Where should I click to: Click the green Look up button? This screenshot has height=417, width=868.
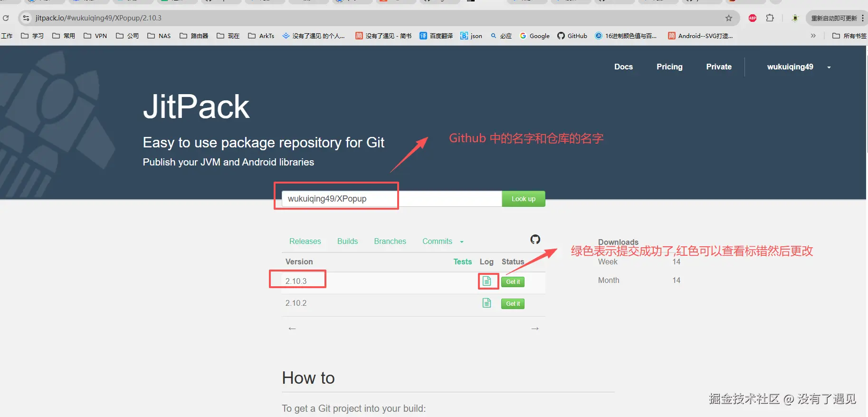point(524,199)
